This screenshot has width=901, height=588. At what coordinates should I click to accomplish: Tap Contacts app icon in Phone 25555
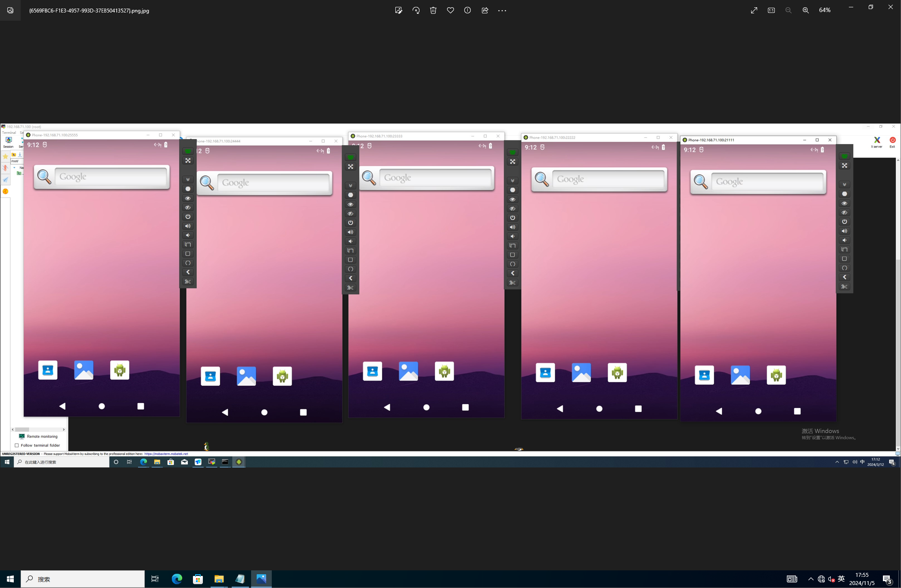(x=48, y=370)
